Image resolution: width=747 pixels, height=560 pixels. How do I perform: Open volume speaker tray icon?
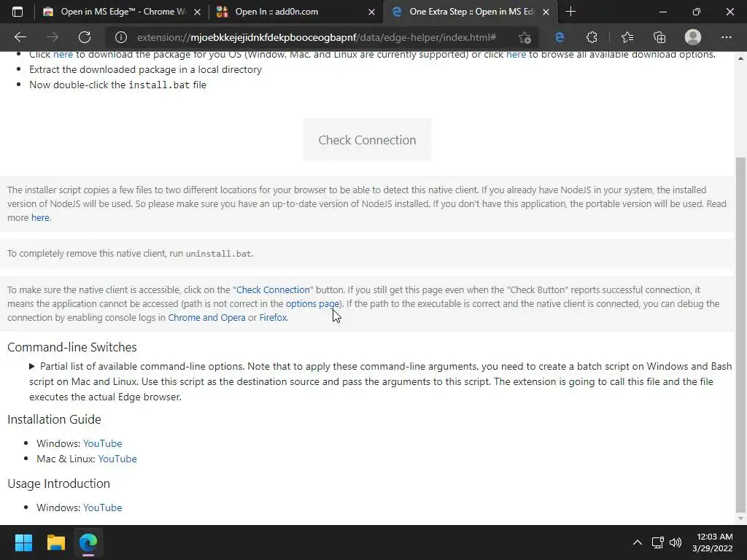point(676,542)
